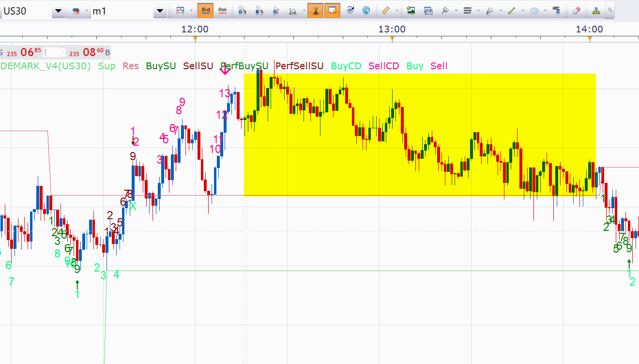This screenshot has height=364, width=639.
Task: Click the BuyCD legend label
Action: (346, 66)
